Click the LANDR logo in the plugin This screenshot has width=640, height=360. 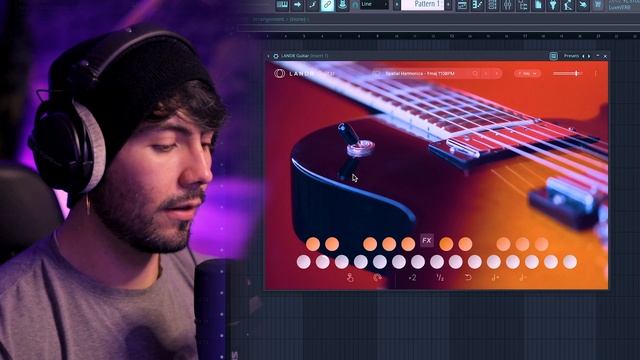280,73
